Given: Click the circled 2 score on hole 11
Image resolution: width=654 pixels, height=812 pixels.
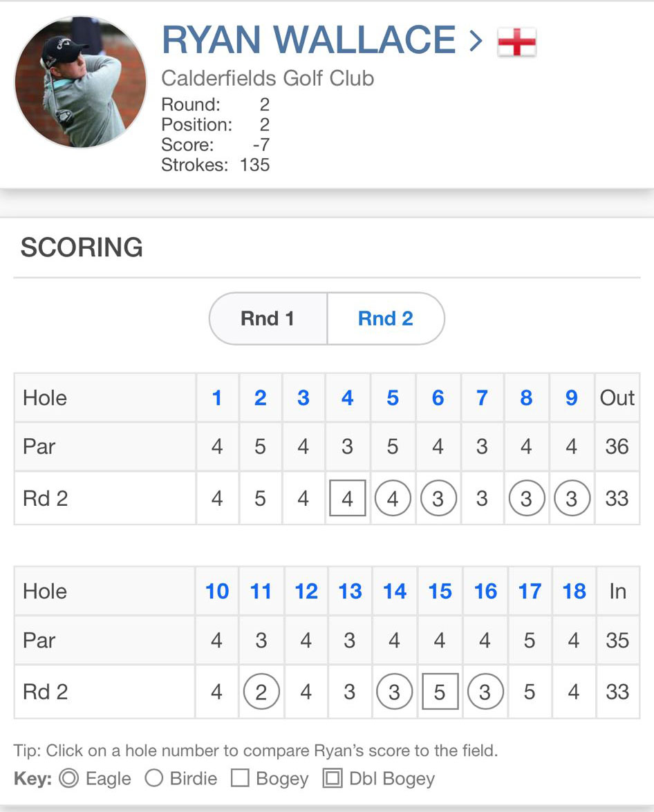Looking at the screenshot, I should point(261,692).
